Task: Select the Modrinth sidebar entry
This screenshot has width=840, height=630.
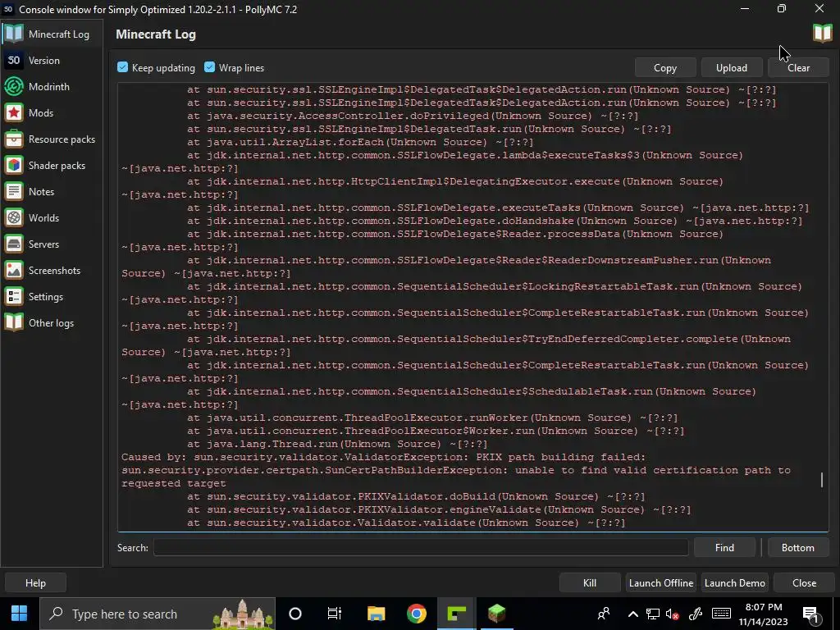Action: click(x=52, y=87)
